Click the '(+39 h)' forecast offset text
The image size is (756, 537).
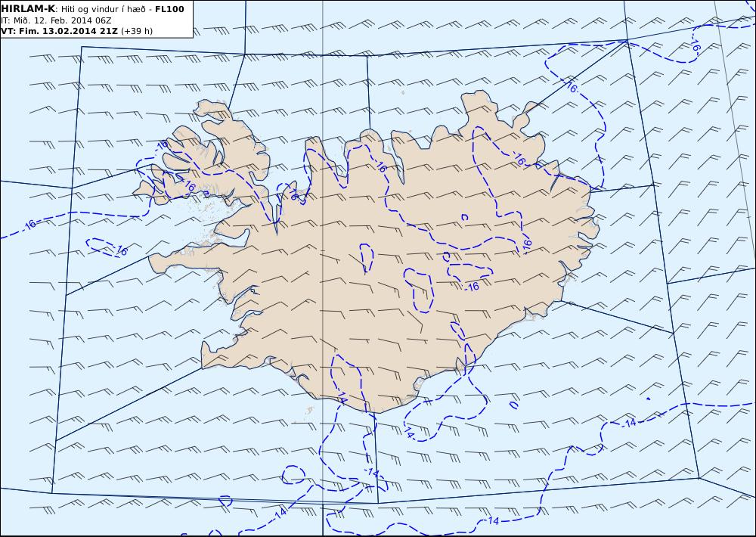pyautogui.click(x=136, y=31)
